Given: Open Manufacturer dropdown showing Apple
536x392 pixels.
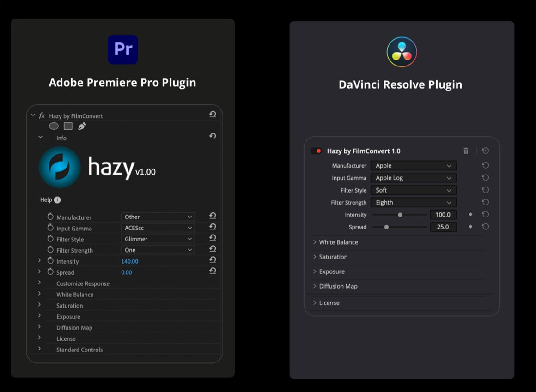Looking at the screenshot, I should click(413, 165).
